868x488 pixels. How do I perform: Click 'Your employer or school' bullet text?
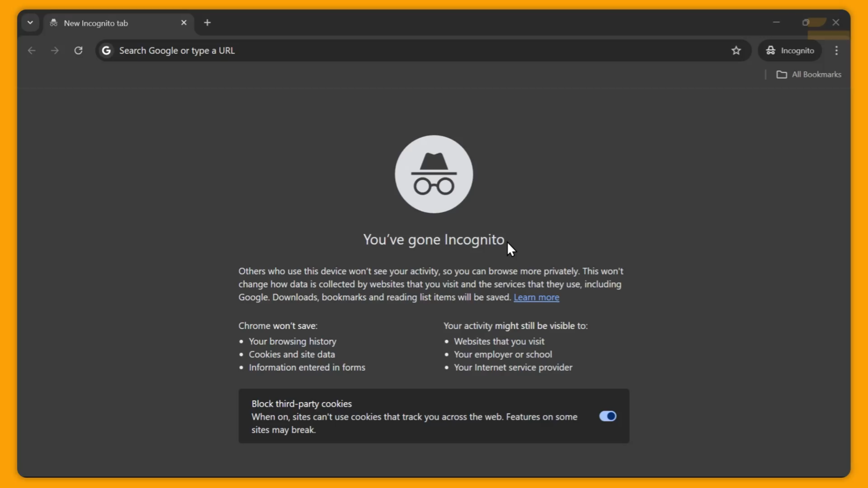503,354
